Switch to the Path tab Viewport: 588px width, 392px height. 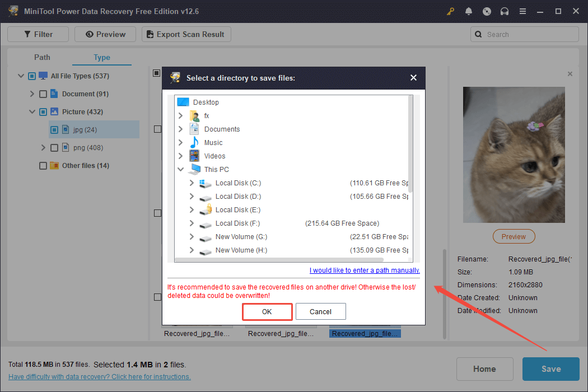click(x=42, y=57)
